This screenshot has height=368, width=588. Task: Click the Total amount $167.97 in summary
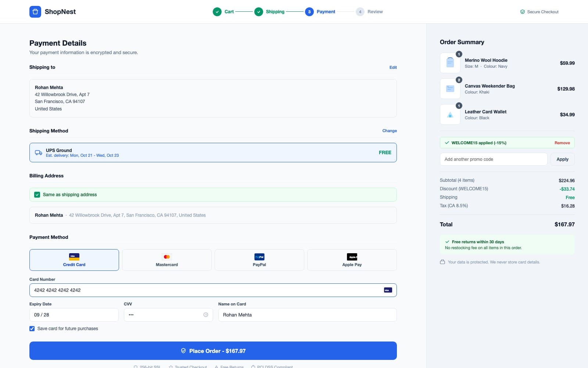(x=564, y=224)
